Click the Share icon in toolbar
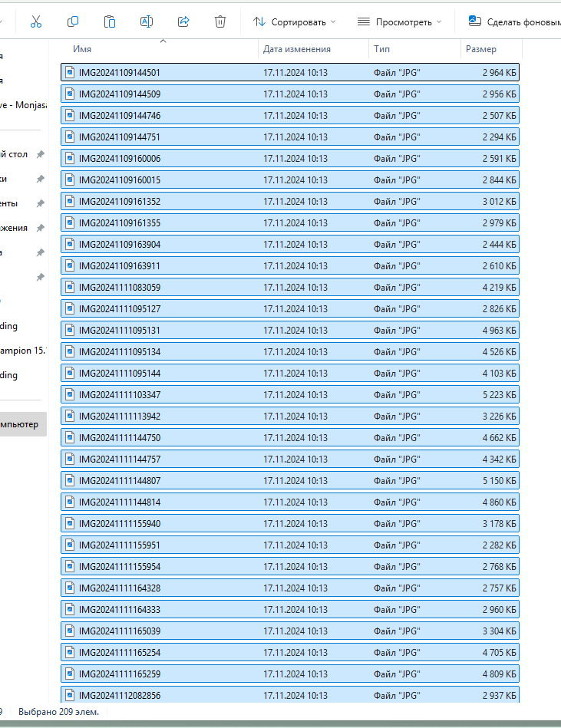Screen dimensions: 561x728 coord(183,21)
